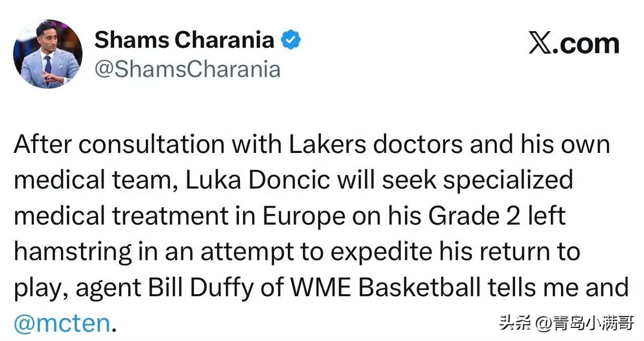Click the words "After consultation" in tweet

pyautogui.click(x=119, y=144)
